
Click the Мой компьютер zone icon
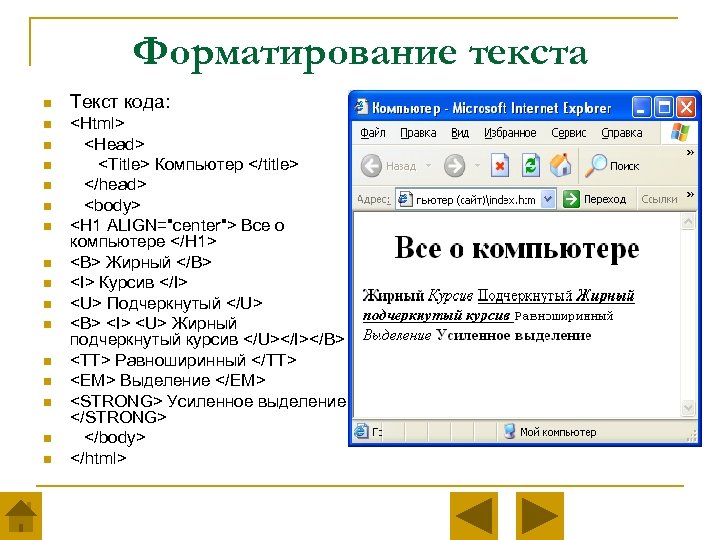509,431
